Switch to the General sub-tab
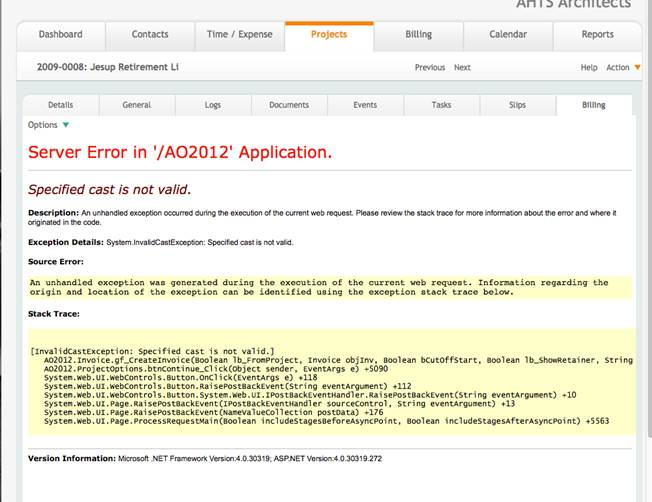 (x=137, y=105)
